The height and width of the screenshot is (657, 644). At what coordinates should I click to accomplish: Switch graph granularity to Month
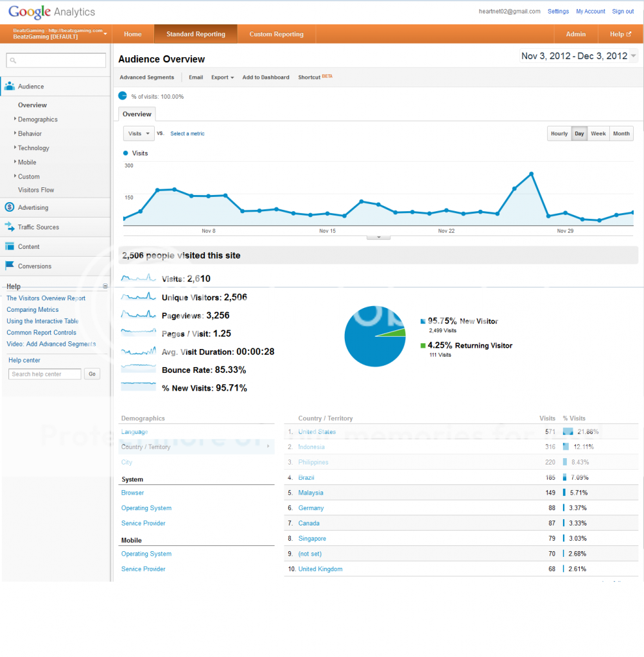coord(621,133)
